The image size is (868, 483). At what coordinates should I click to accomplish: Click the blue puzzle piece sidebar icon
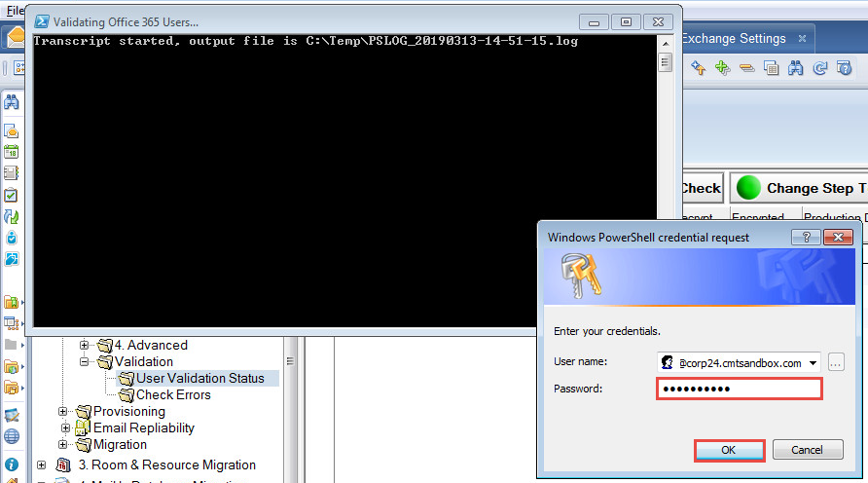(x=11, y=259)
